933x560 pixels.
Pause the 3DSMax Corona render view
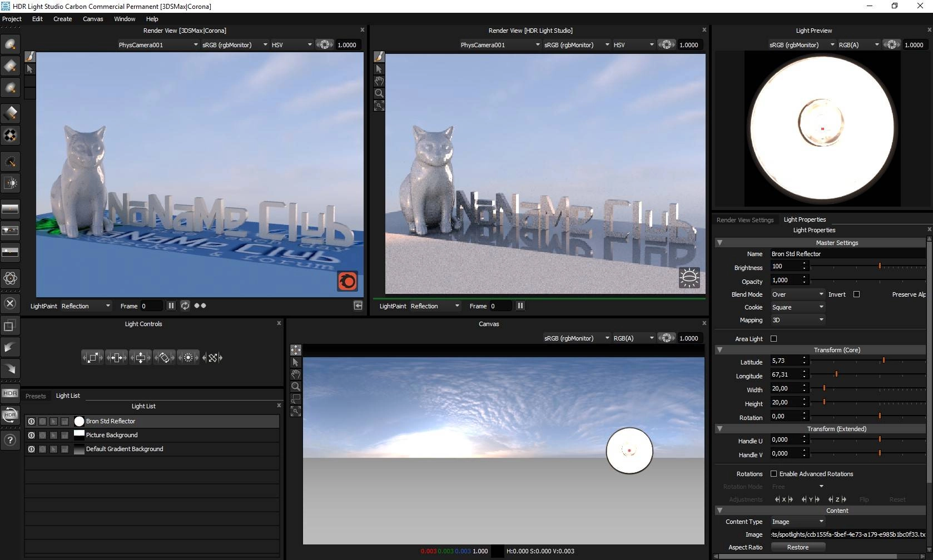coord(171,306)
